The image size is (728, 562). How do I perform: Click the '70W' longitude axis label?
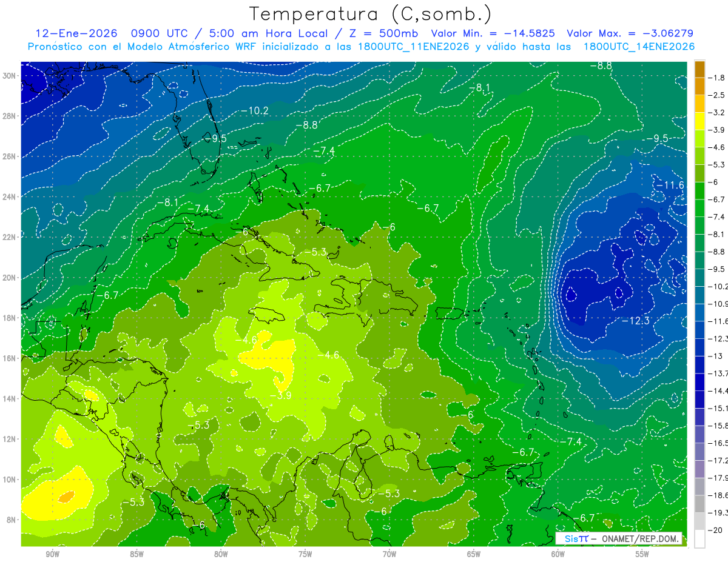tap(389, 554)
